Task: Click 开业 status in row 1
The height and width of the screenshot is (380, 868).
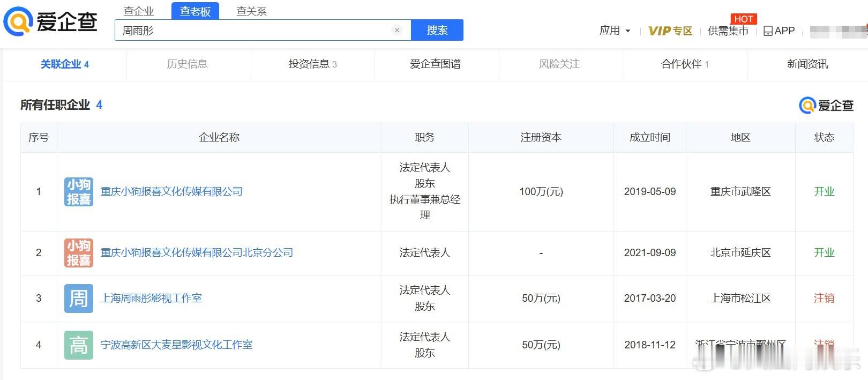Action: click(824, 192)
